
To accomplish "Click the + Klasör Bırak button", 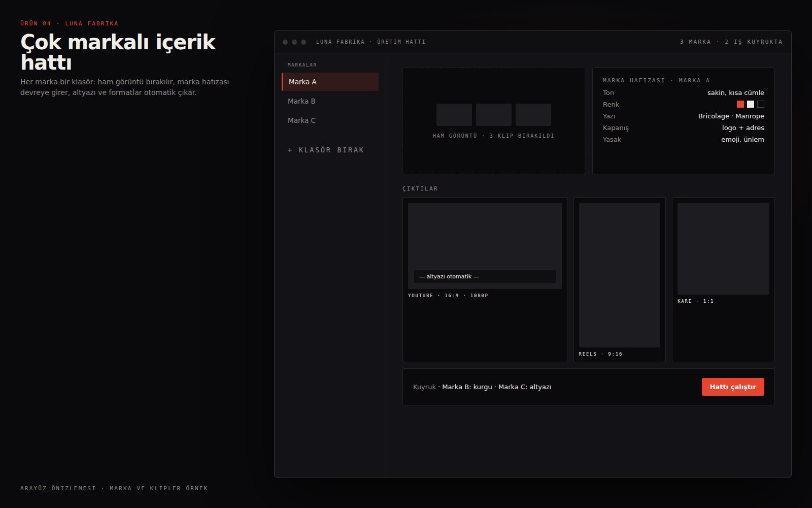I will (326, 150).
